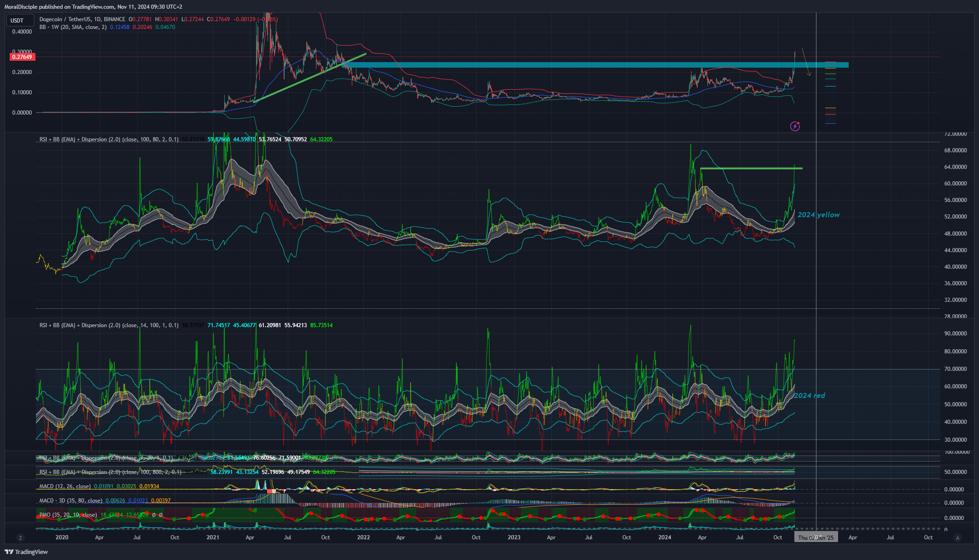This screenshot has width=979, height=560.
Task: Click the 0.10000 price axis label
Action: [22, 92]
